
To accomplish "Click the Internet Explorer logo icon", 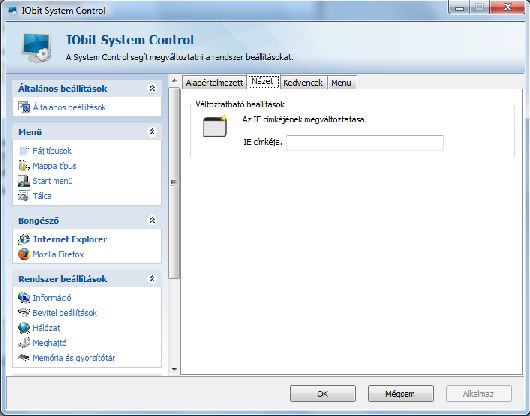I will (24, 239).
